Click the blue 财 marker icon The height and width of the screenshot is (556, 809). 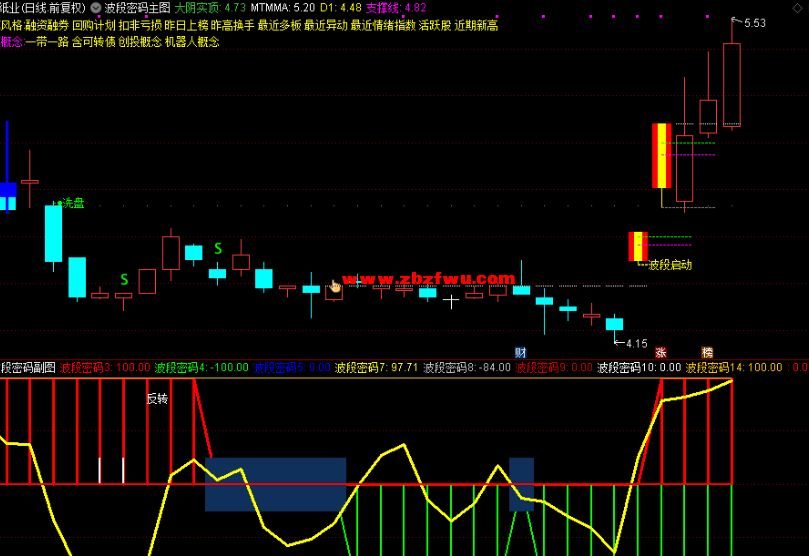click(521, 353)
